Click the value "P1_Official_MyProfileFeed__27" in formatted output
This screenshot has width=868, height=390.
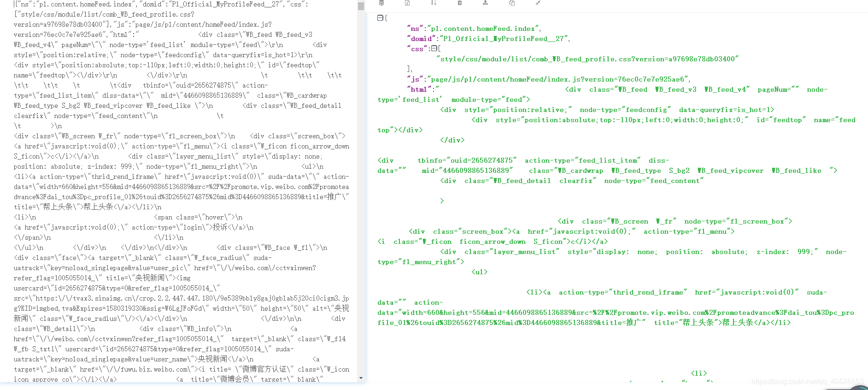point(504,39)
